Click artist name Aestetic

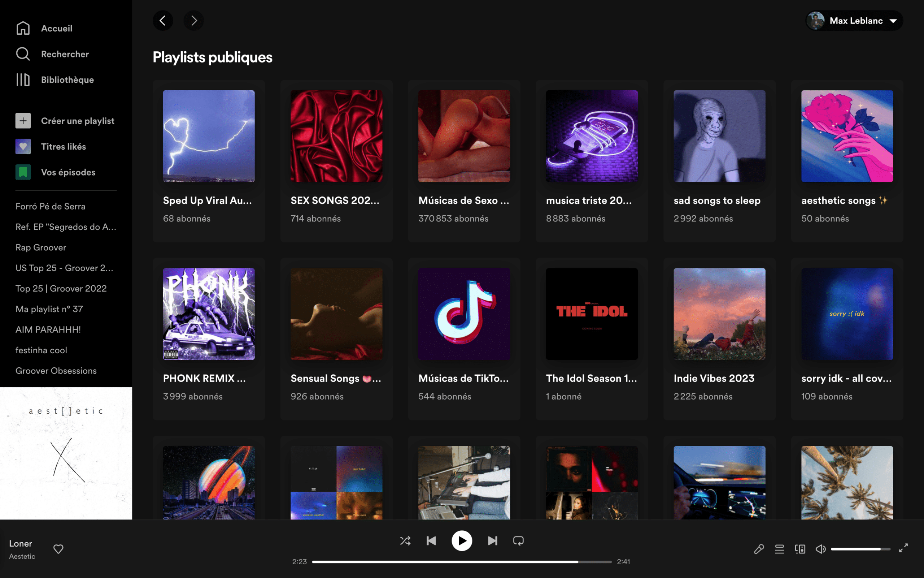click(22, 556)
